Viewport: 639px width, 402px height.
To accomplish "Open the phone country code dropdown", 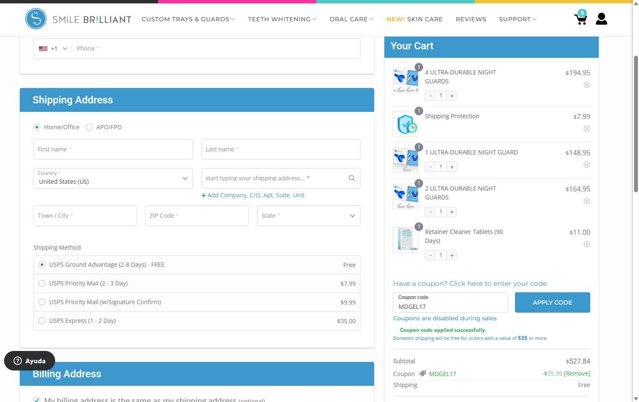I will click(53, 49).
